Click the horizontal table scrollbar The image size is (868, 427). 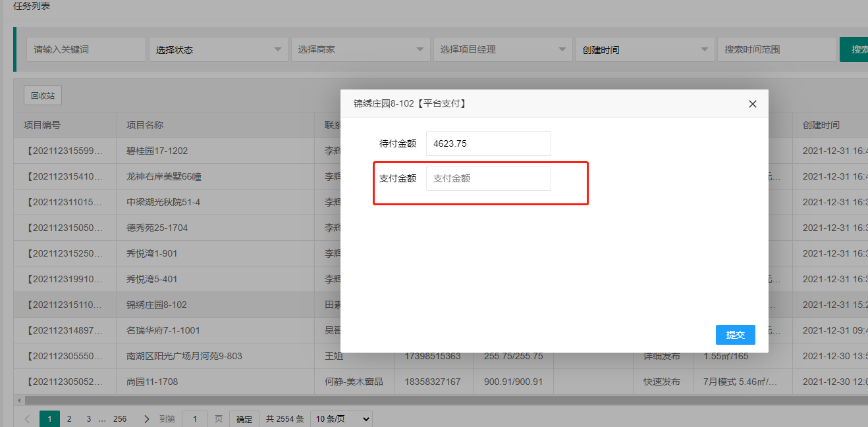click(x=445, y=400)
